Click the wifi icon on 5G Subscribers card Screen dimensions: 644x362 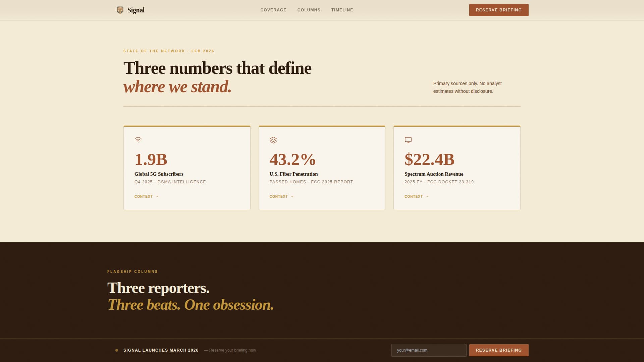pyautogui.click(x=138, y=140)
